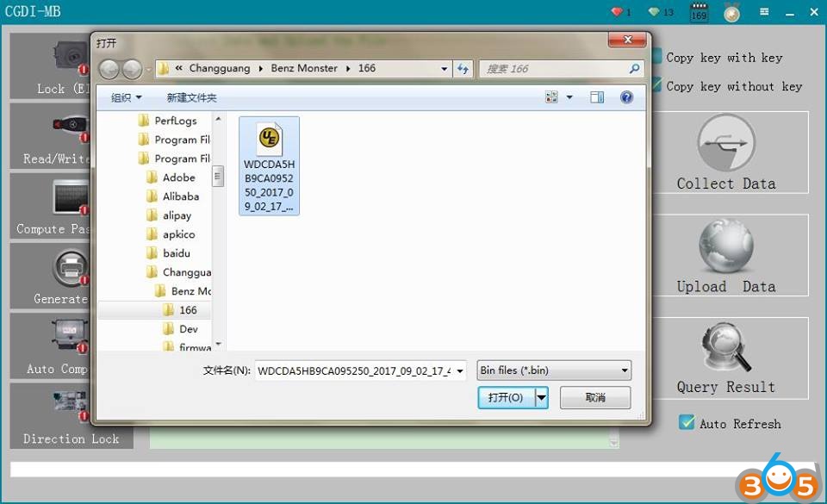This screenshot has width=827, height=504.
Task: Click the 取消 cancel button
Action: pos(594,397)
